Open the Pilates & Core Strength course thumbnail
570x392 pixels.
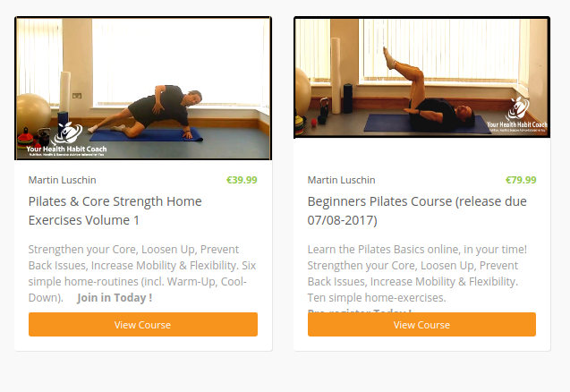tap(143, 89)
